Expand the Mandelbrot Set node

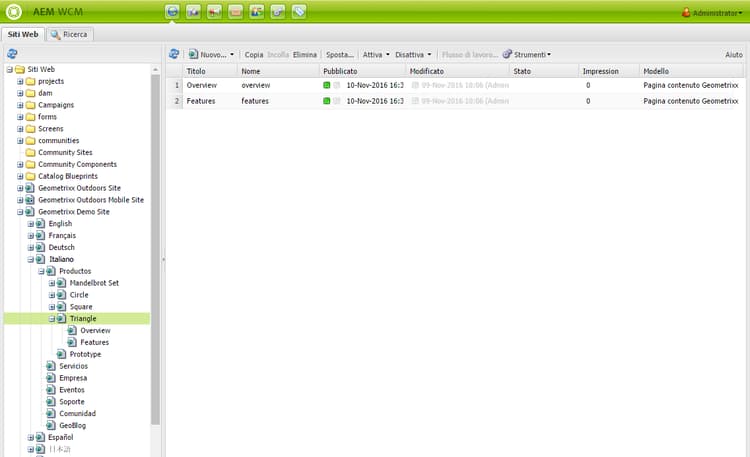click(52, 283)
